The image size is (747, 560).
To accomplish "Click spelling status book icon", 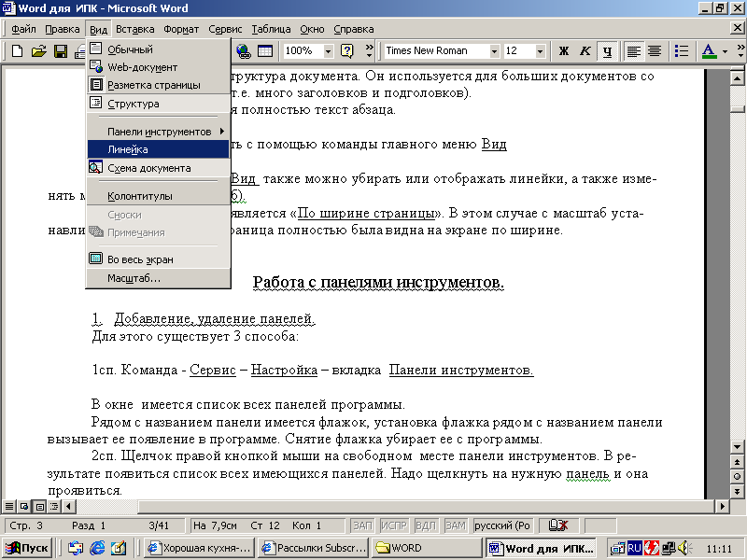I will pyautogui.click(x=557, y=525).
